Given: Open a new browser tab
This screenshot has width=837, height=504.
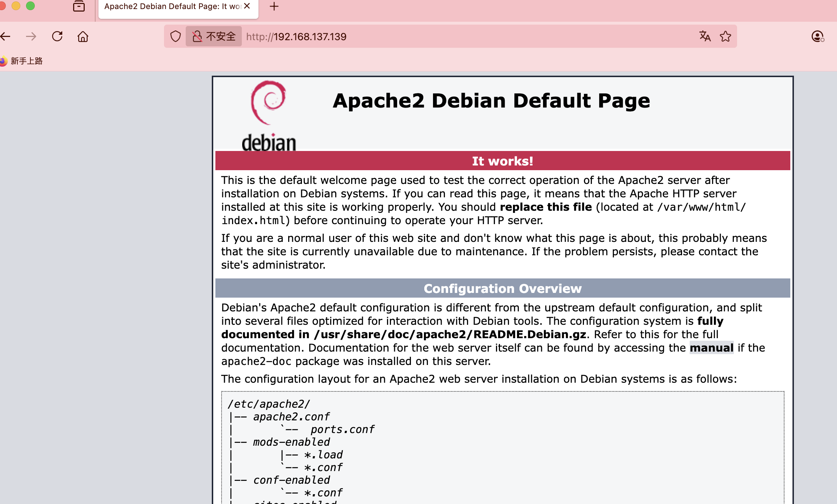Looking at the screenshot, I should pyautogui.click(x=274, y=6).
